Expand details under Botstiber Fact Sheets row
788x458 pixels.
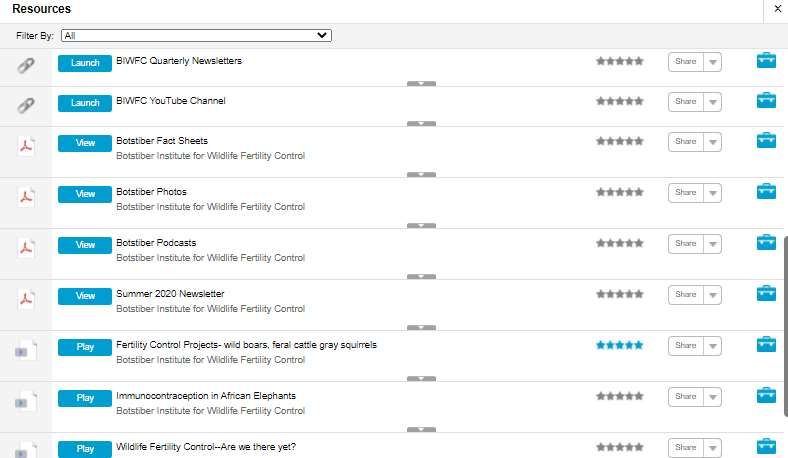pos(421,174)
